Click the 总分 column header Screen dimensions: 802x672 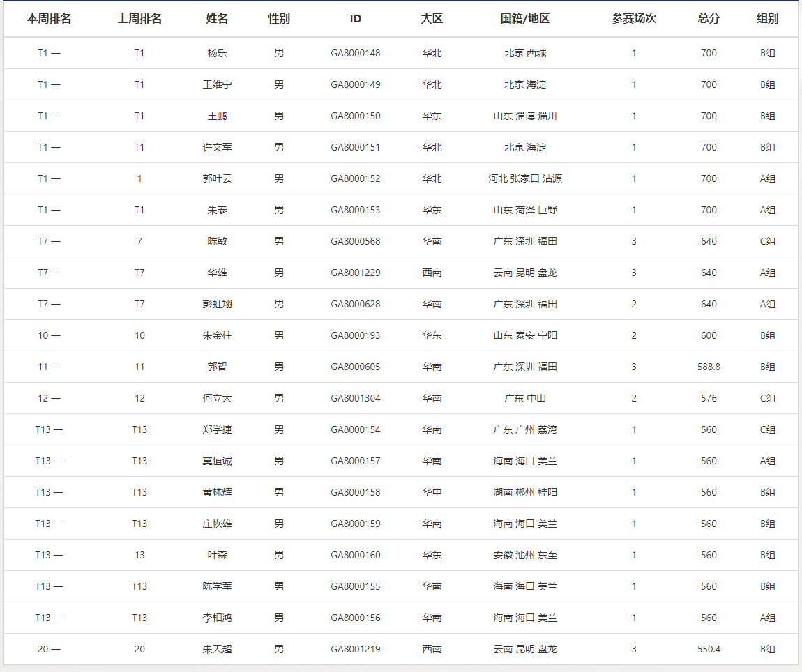point(709,19)
